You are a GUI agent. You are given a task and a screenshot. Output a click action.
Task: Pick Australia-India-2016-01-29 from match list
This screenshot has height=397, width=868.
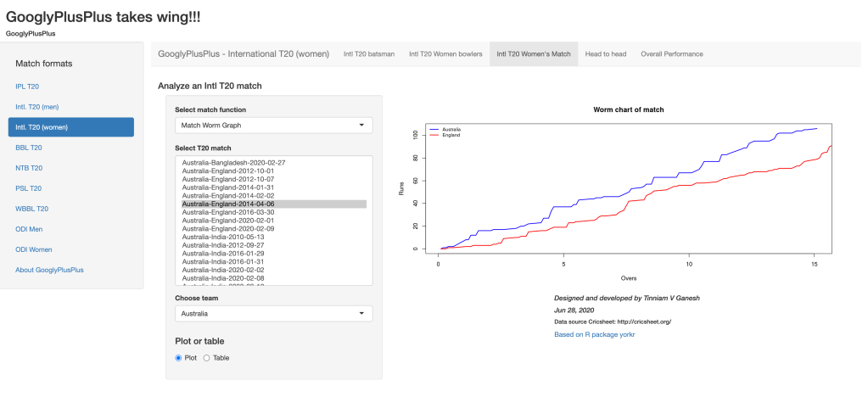pos(222,254)
